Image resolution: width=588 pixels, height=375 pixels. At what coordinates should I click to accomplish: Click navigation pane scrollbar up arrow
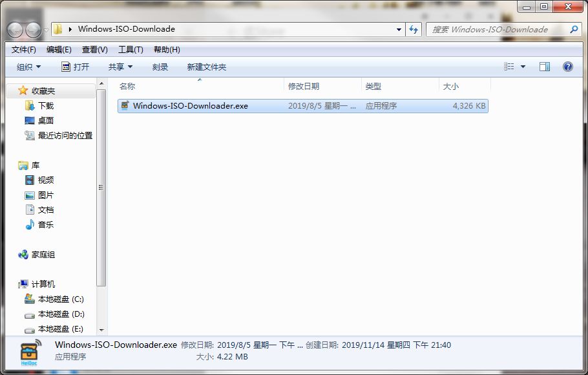click(101, 83)
